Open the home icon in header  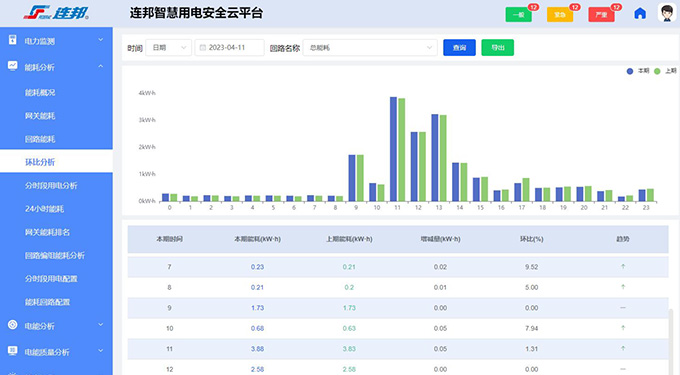[640, 13]
